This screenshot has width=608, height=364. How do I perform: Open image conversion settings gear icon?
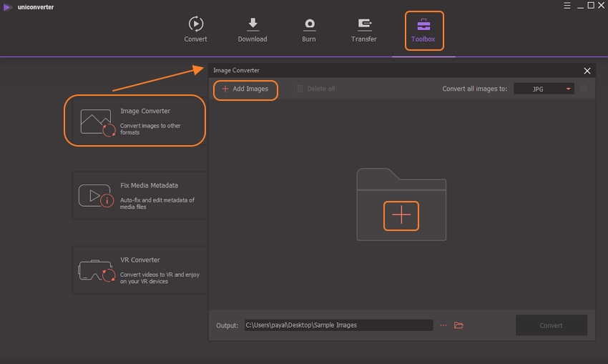point(584,89)
